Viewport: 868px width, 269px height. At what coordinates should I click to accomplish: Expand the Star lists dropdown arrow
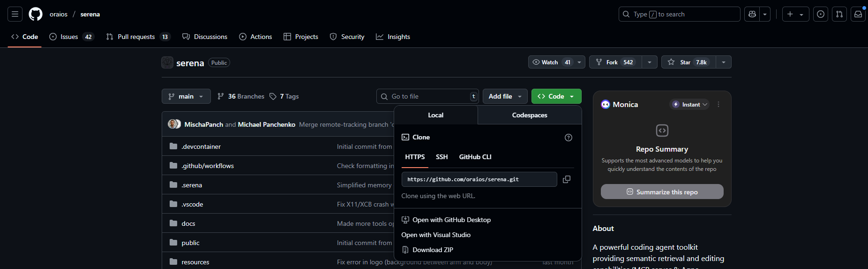[x=724, y=62]
